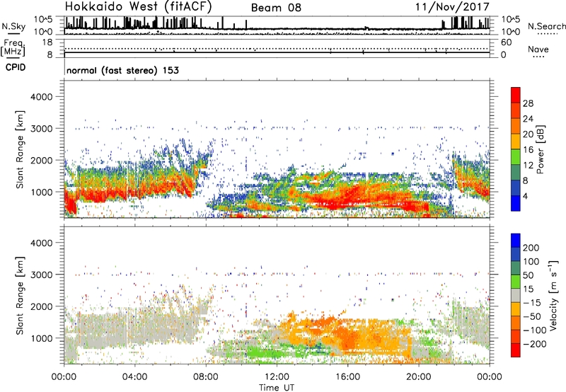Click the red top of the power colorbar

click(x=516, y=94)
